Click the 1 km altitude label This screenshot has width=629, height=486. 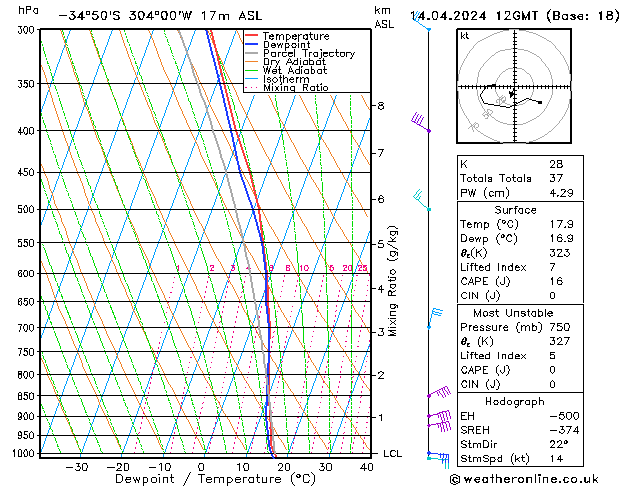pos(380,417)
